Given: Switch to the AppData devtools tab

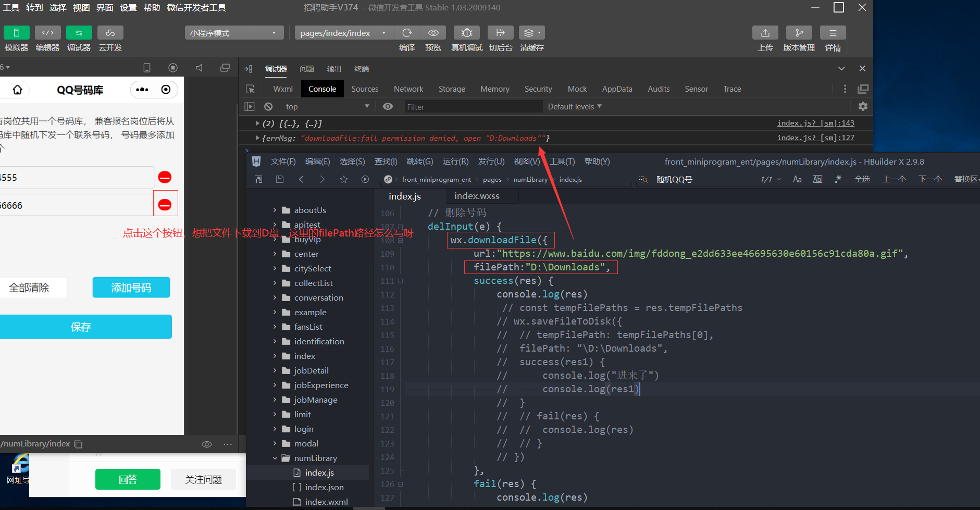Looking at the screenshot, I should pos(617,89).
